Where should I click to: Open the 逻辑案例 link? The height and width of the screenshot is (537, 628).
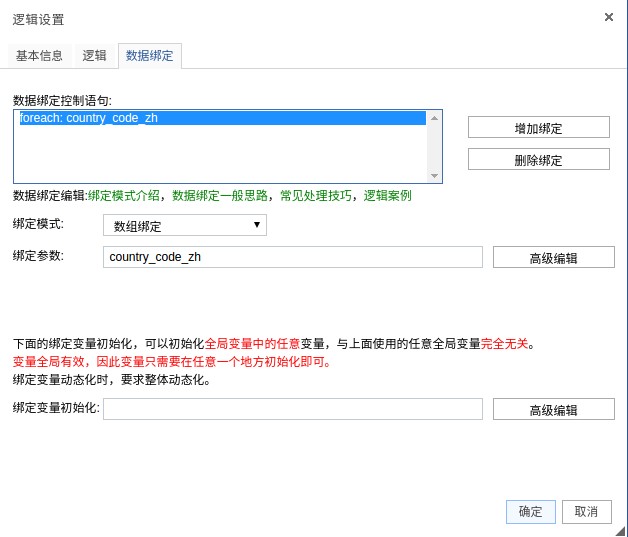pyautogui.click(x=387, y=196)
